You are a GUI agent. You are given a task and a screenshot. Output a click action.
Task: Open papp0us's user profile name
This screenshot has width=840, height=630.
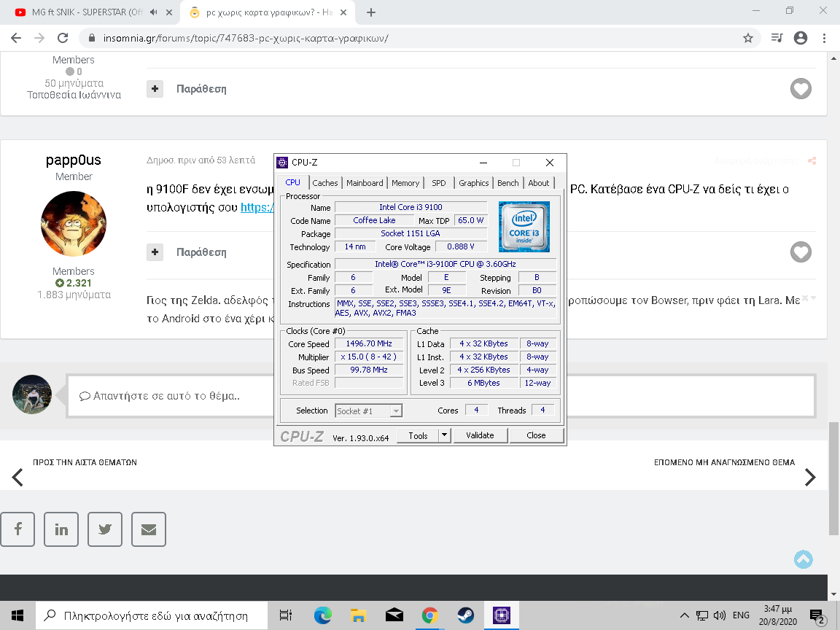[74, 160]
